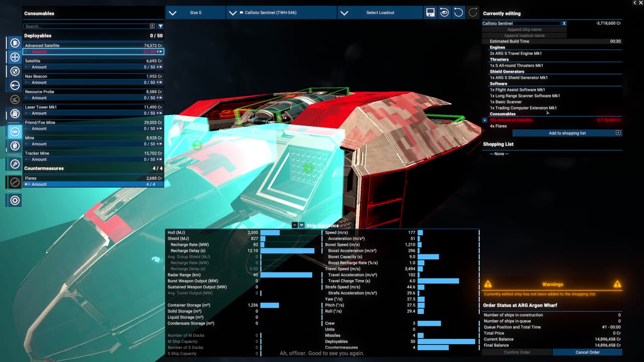
Task: Click 1x Trading Computer Extension Mk1 entry
Action: pos(523,108)
